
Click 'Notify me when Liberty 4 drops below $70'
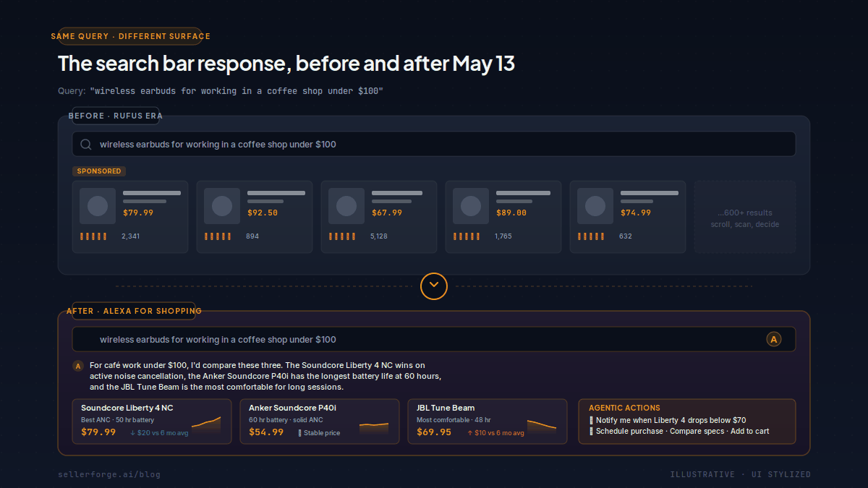(668, 420)
